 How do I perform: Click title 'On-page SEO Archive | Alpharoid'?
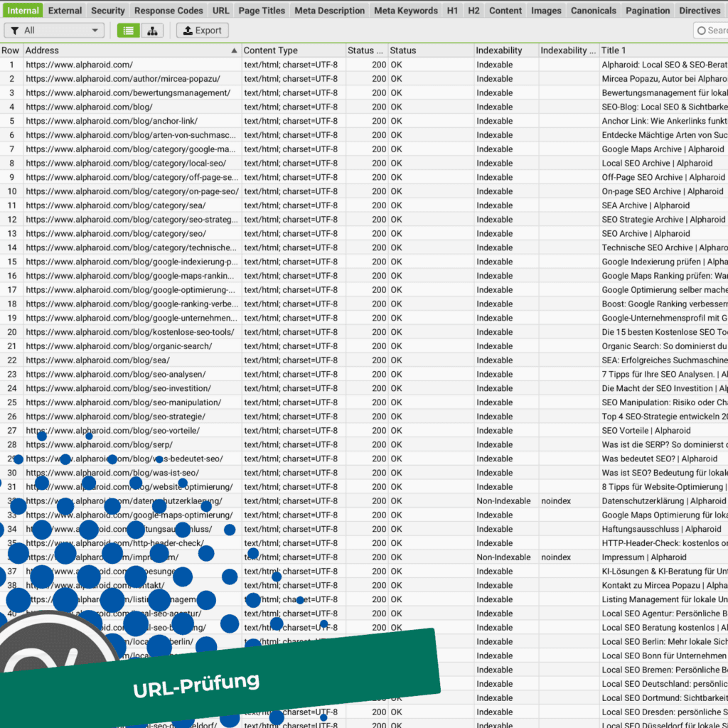pyautogui.click(x=663, y=191)
